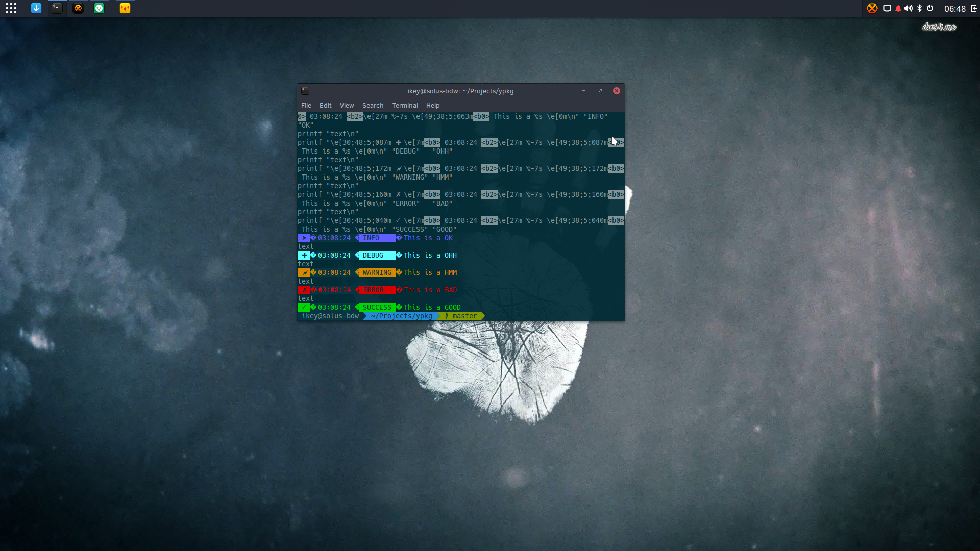Click the orange WARNING label in output
This screenshot has height=551, width=980.
(x=377, y=273)
